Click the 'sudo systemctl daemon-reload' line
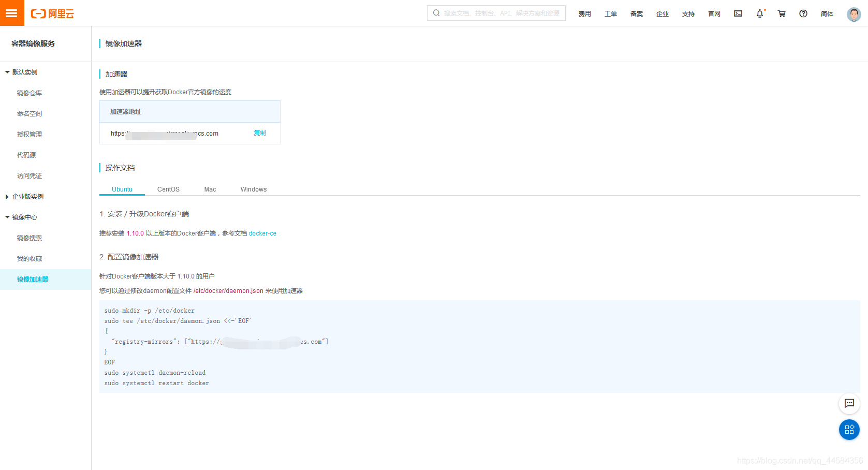This screenshot has width=868, height=470. click(155, 373)
